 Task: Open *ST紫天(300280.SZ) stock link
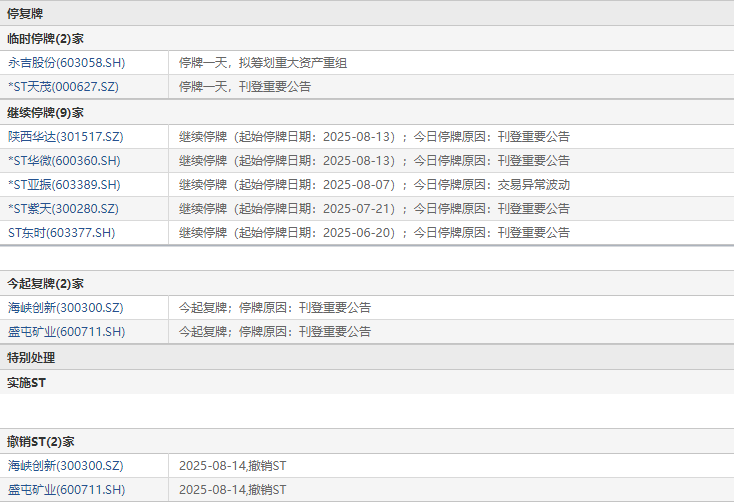pos(63,208)
